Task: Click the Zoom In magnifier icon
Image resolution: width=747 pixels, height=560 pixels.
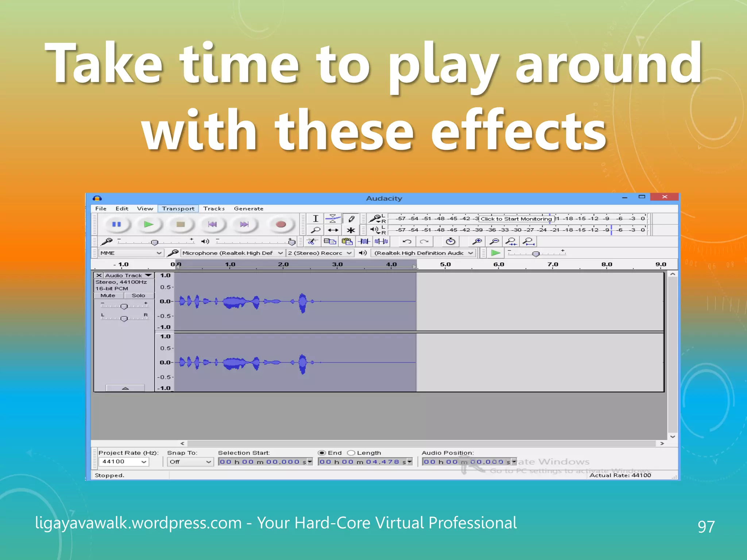Action: tap(477, 241)
